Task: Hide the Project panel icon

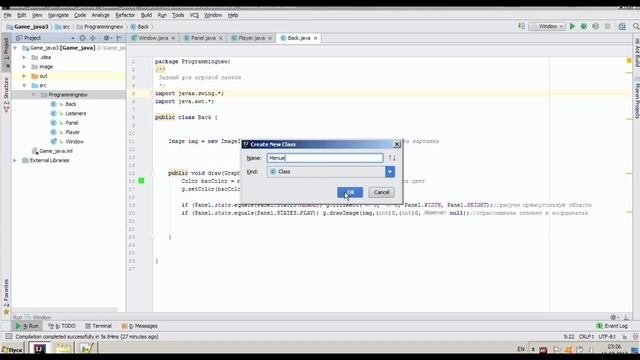Action: click(x=119, y=38)
